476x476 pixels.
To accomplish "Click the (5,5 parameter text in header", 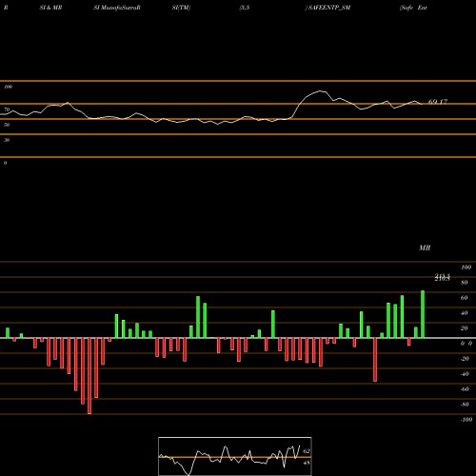I will (245, 8).
